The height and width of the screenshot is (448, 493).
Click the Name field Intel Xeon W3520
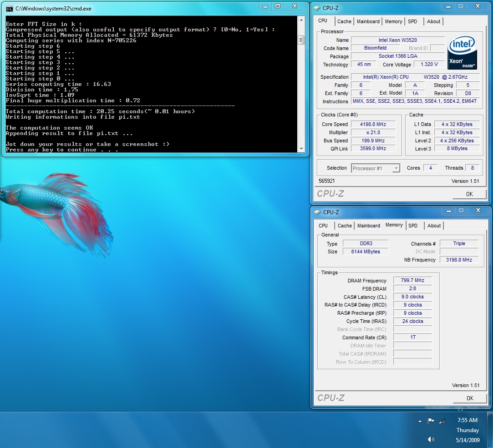[398, 40]
